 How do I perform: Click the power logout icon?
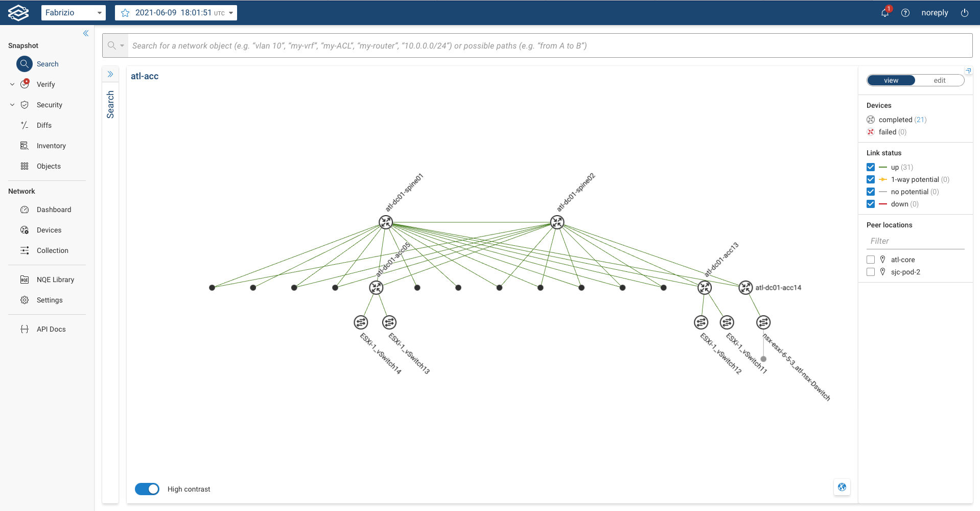[965, 13]
